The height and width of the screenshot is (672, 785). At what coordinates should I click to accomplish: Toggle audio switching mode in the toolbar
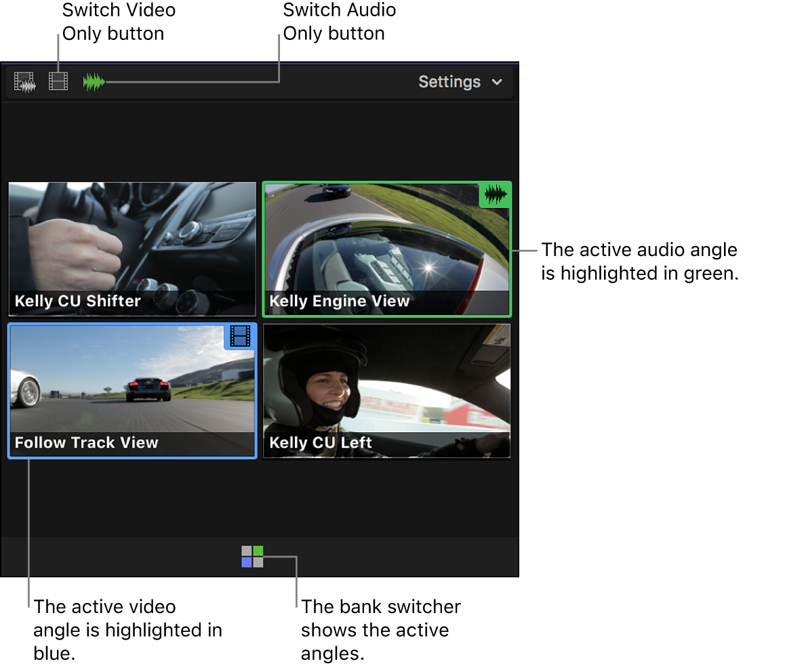click(93, 81)
